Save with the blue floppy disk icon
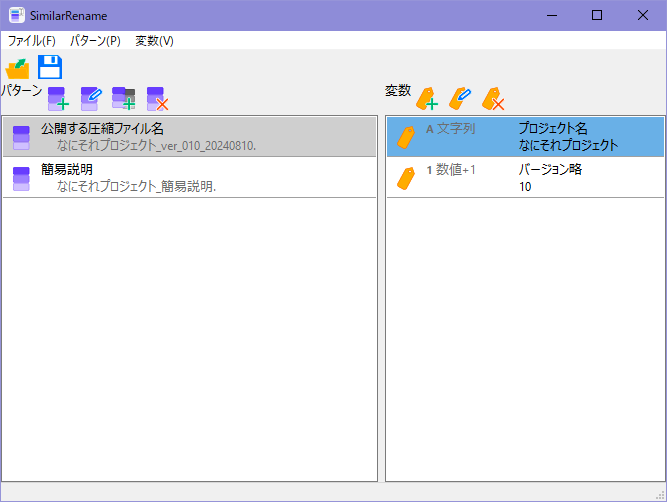 [50, 67]
